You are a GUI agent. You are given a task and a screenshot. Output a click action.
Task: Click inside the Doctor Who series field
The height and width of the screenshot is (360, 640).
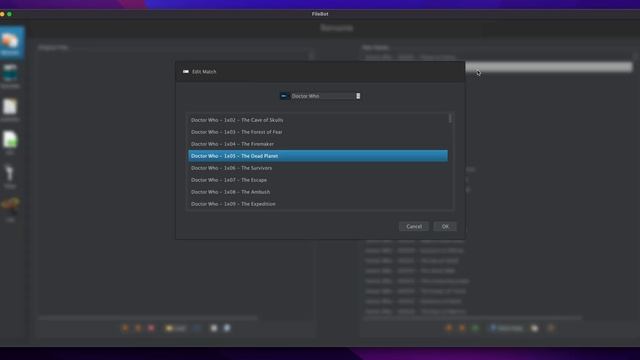pos(322,96)
